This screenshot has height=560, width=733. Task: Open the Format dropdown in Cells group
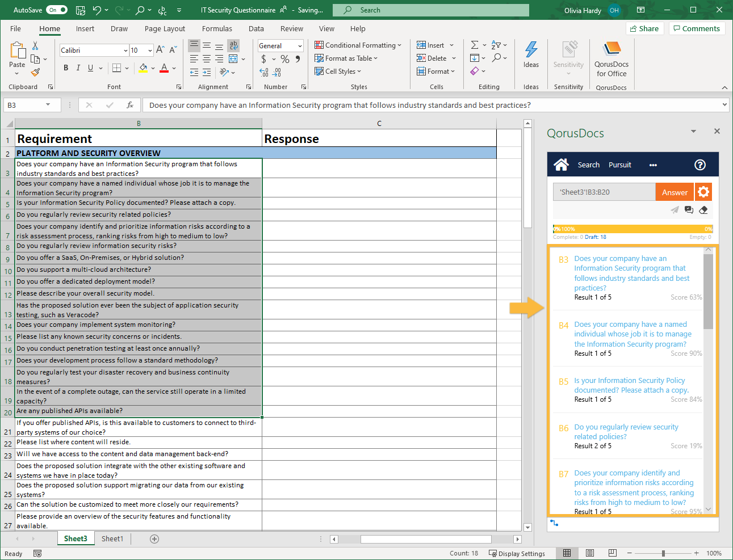(436, 71)
